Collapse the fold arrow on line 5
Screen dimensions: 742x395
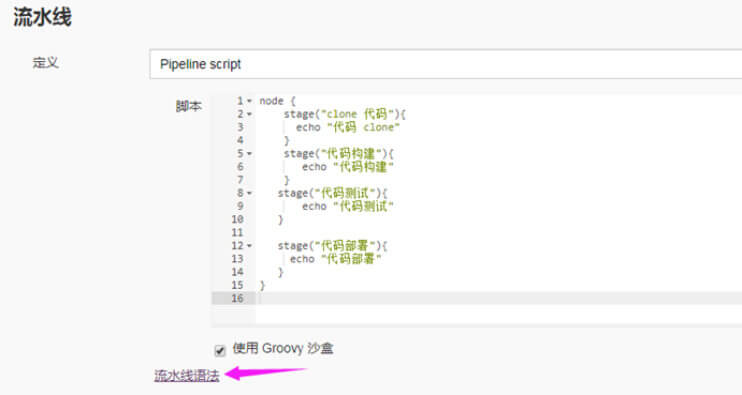tap(249, 154)
